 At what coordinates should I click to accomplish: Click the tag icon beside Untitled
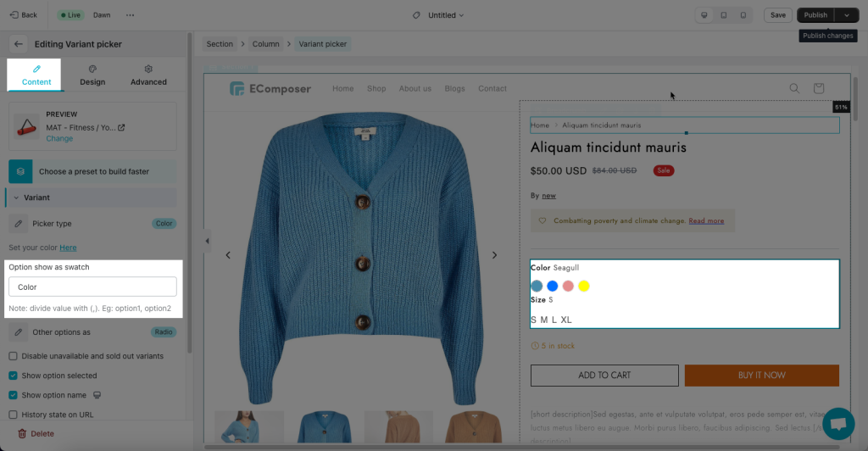[416, 15]
